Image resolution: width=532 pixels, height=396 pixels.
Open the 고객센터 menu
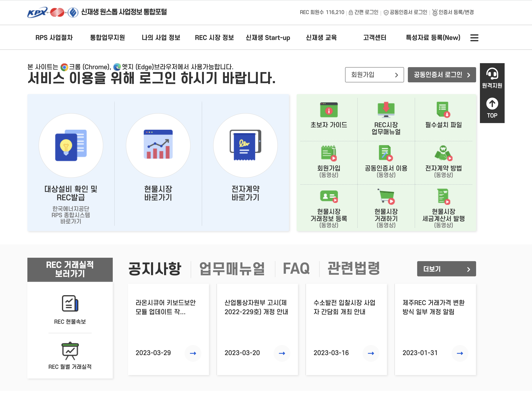pyautogui.click(x=375, y=38)
